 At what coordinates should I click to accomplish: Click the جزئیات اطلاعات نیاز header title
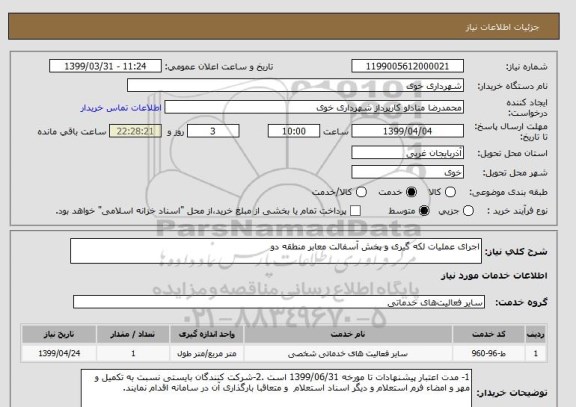coord(502,27)
